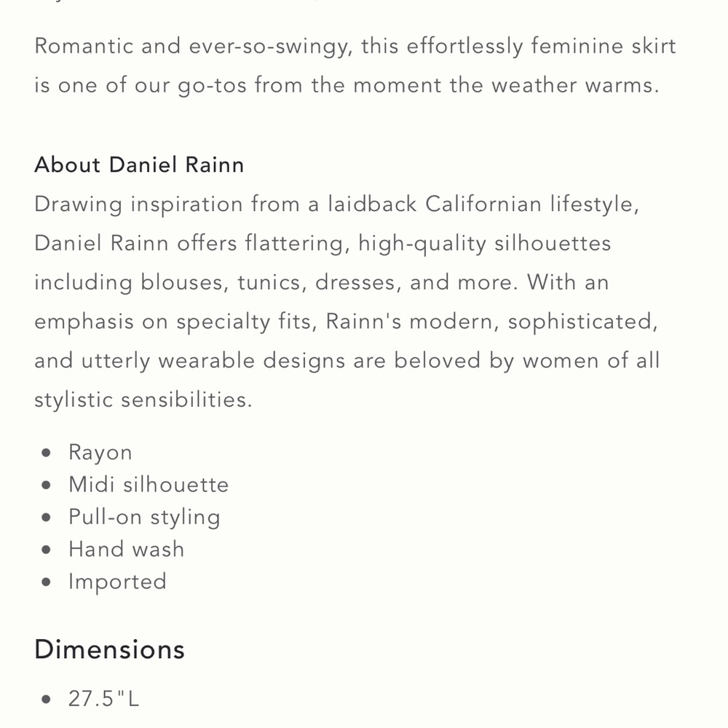
Task: Click the "About Daniel Rainn" heading
Action: 139,165
